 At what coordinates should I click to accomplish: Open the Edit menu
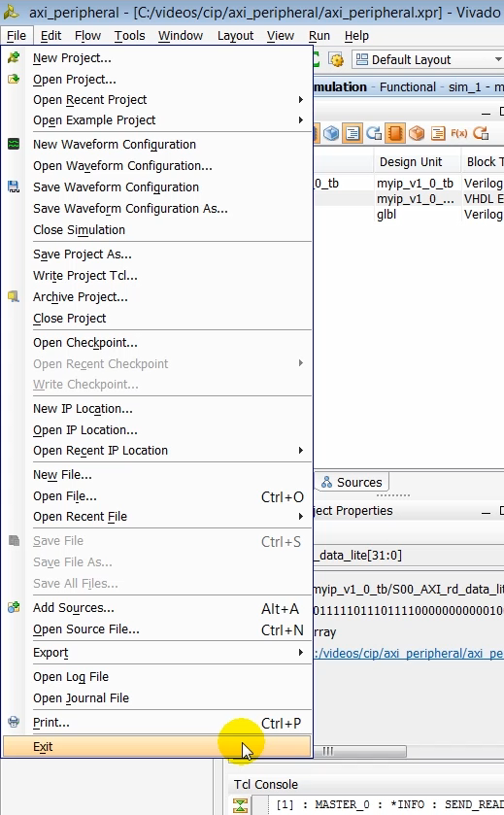coord(50,35)
